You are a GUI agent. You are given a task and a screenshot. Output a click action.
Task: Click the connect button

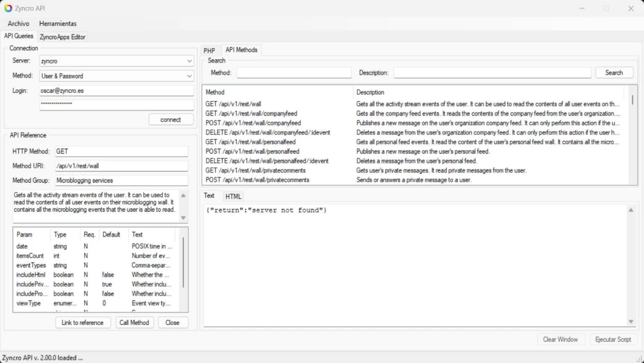[x=171, y=120]
